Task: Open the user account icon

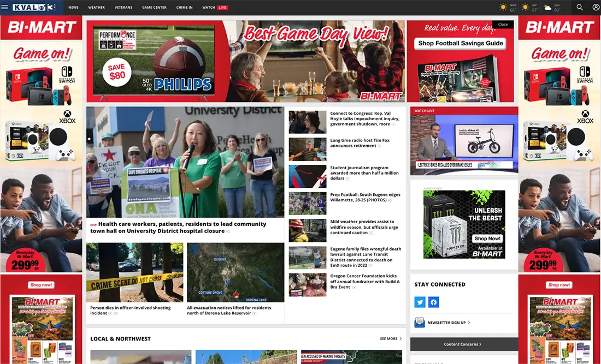Action: tap(596, 7)
